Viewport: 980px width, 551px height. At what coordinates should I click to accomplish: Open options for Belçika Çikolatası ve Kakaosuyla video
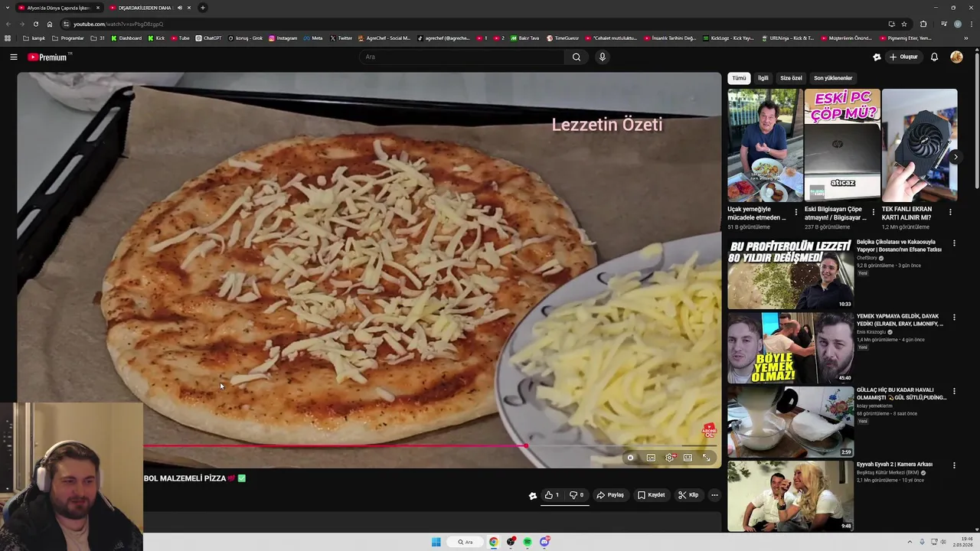click(x=954, y=243)
